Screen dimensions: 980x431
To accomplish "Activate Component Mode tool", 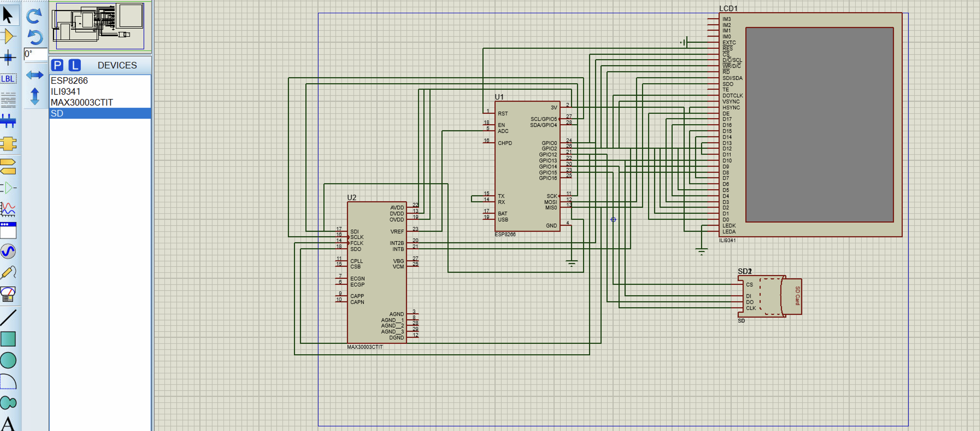I will [x=8, y=36].
